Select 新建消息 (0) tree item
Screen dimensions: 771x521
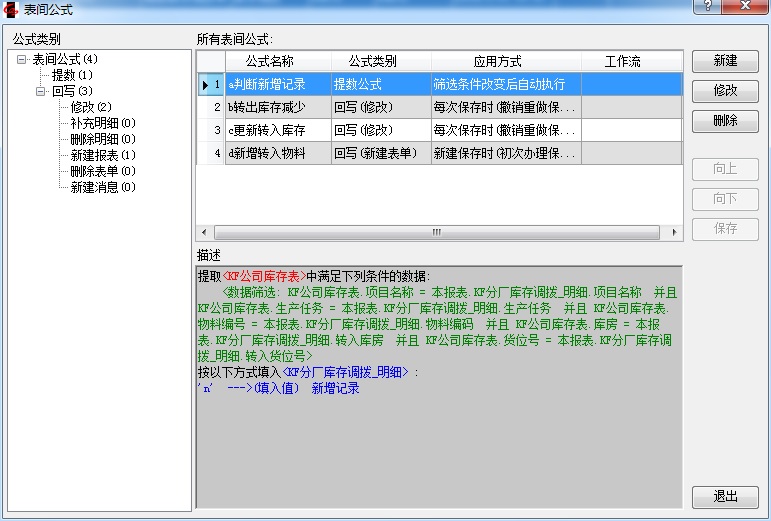[102, 187]
